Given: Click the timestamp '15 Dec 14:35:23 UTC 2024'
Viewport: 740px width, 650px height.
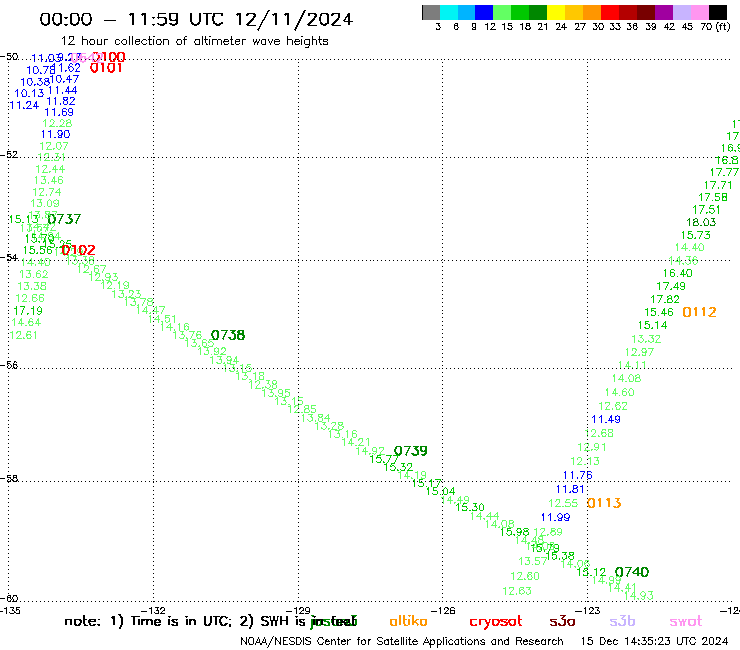Looking at the screenshot, I should pos(654,641).
